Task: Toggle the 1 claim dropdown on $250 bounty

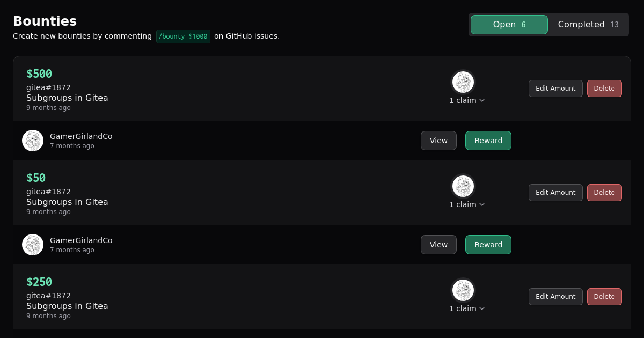Action: coord(481,308)
